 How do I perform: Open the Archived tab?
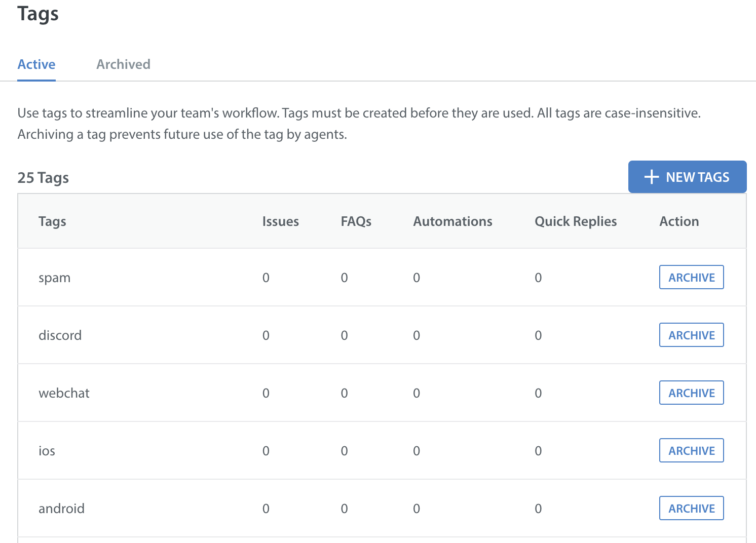123,64
